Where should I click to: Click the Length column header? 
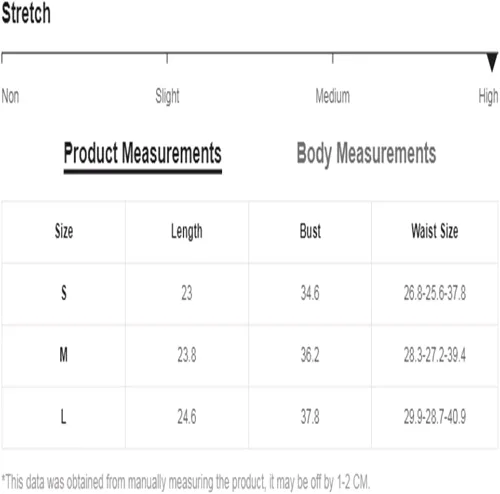187,232
